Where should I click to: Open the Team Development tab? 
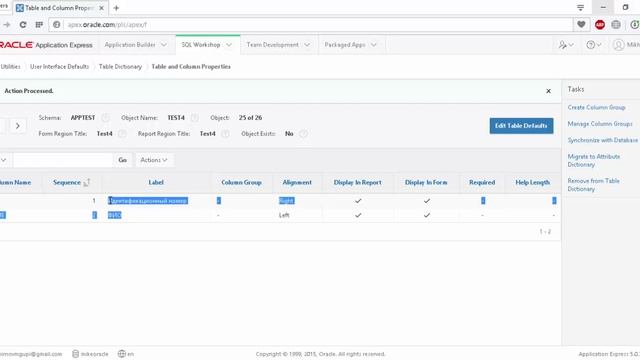click(x=273, y=45)
